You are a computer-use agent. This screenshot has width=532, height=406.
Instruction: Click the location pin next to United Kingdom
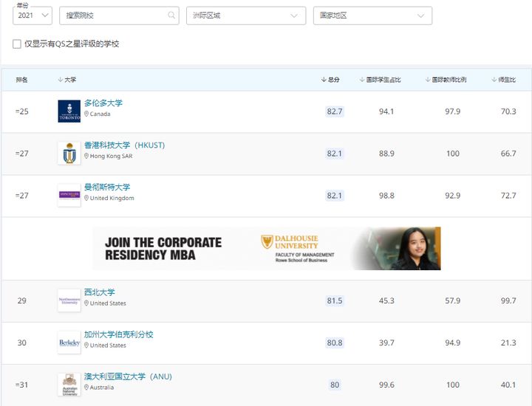(x=86, y=198)
